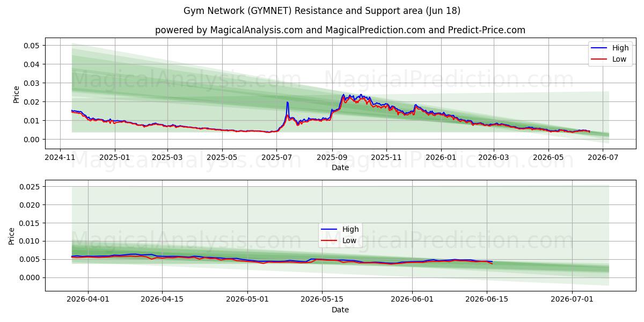Image resolution: width=644 pixels, height=322 pixels.
Task: Click the '0.020' y-axis label in bottom chart
Action: coord(30,205)
